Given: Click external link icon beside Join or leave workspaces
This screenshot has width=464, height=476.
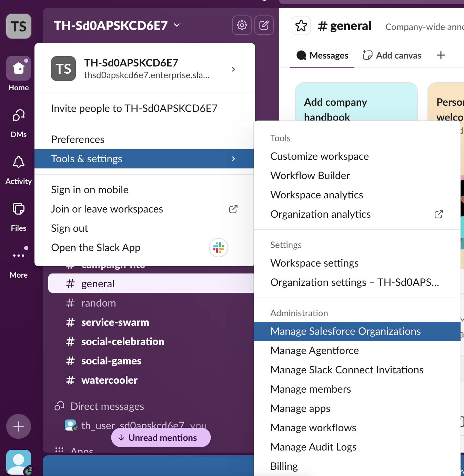Looking at the screenshot, I should [233, 209].
